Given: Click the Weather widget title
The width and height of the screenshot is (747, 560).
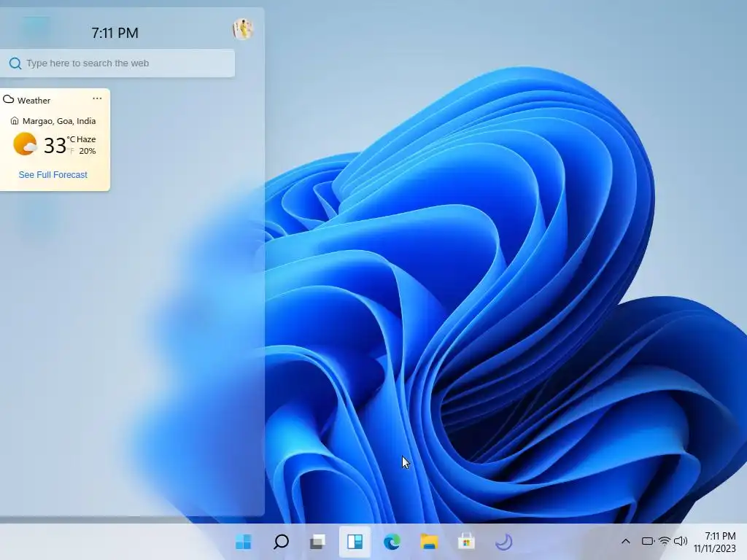Looking at the screenshot, I should [x=34, y=101].
